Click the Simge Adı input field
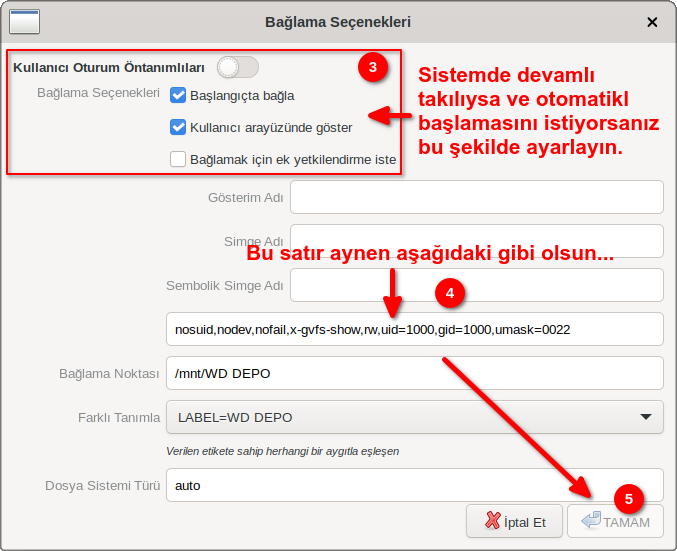Screen dimensions: 677x551 (x=476, y=241)
